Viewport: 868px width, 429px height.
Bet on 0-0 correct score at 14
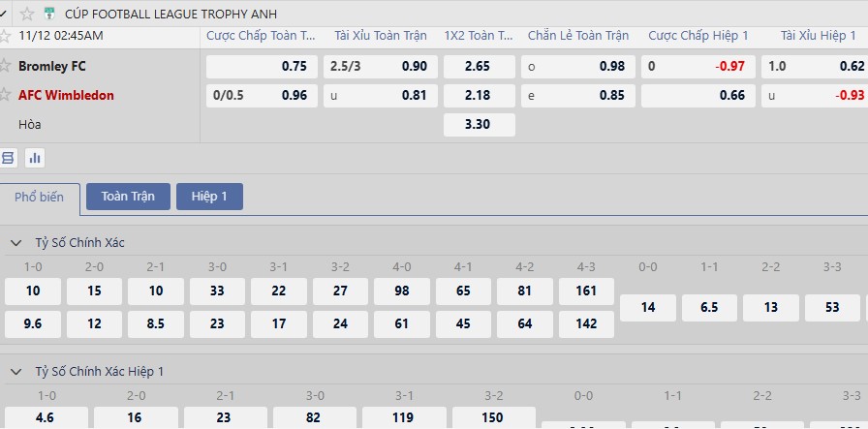pos(648,308)
